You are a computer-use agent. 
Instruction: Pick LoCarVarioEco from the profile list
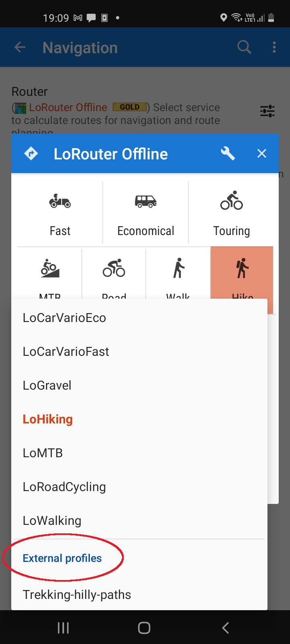(64, 318)
